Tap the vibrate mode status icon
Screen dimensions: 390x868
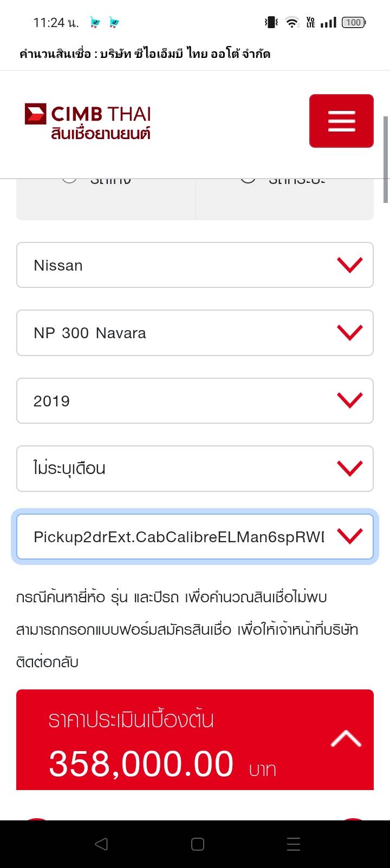(271, 22)
